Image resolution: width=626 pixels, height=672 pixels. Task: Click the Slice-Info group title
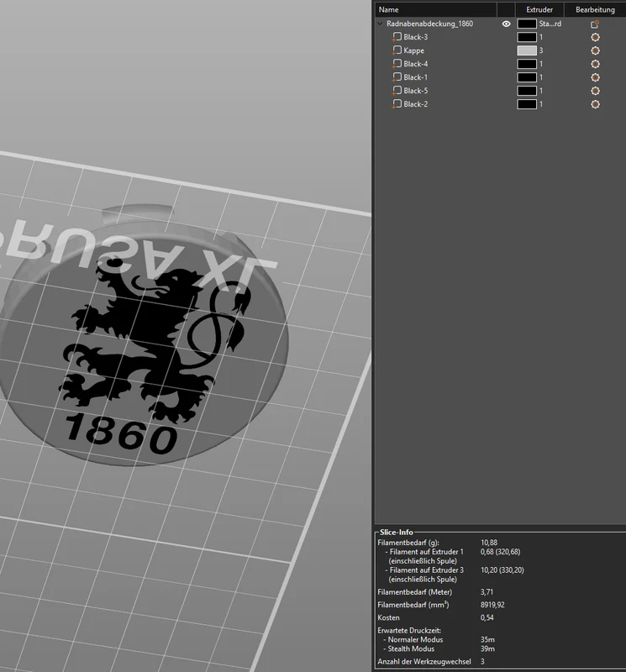[396, 533]
